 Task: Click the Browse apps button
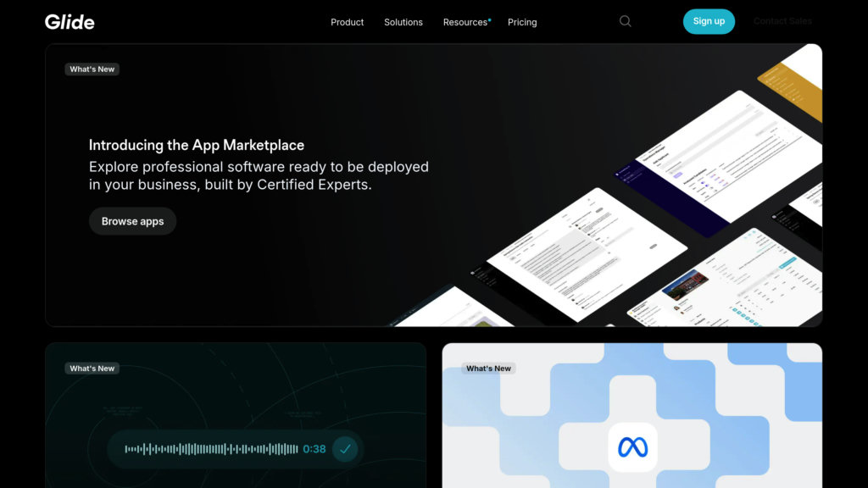tap(132, 221)
